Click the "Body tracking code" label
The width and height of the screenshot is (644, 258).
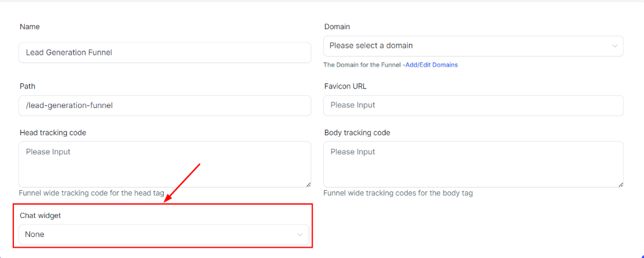[x=357, y=133]
